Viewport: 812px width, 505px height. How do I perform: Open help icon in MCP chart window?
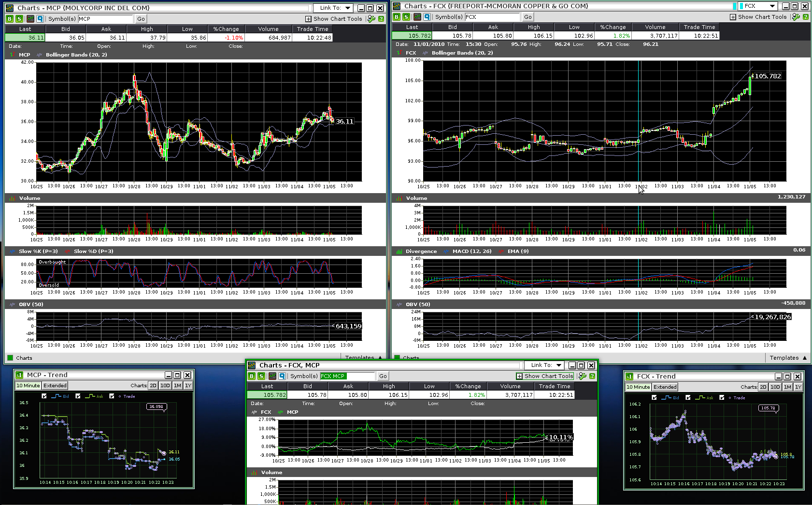point(381,19)
